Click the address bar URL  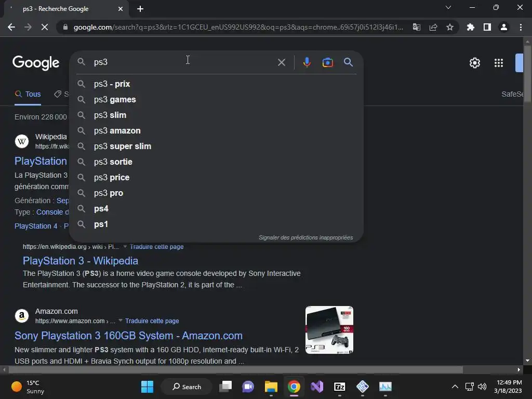[238, 27]
